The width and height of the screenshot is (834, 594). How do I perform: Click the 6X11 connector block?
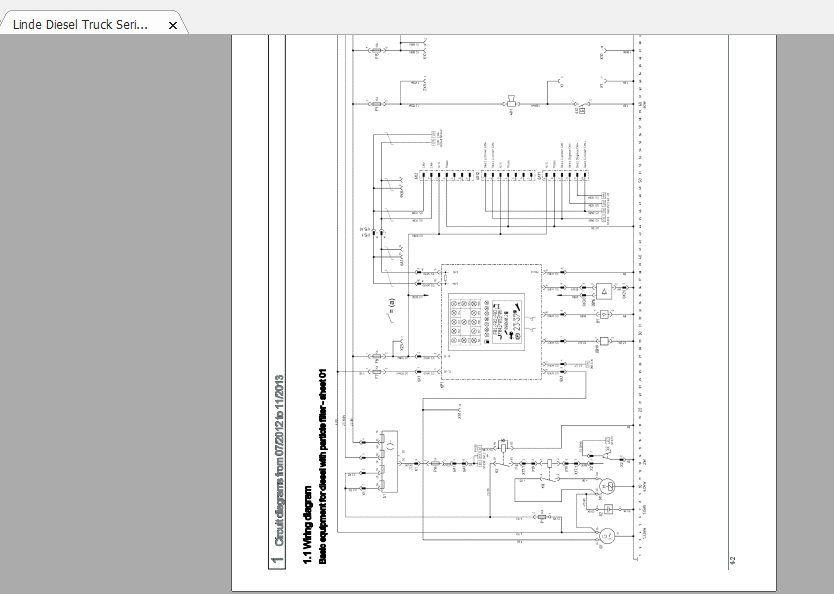[x=565, y=175]
